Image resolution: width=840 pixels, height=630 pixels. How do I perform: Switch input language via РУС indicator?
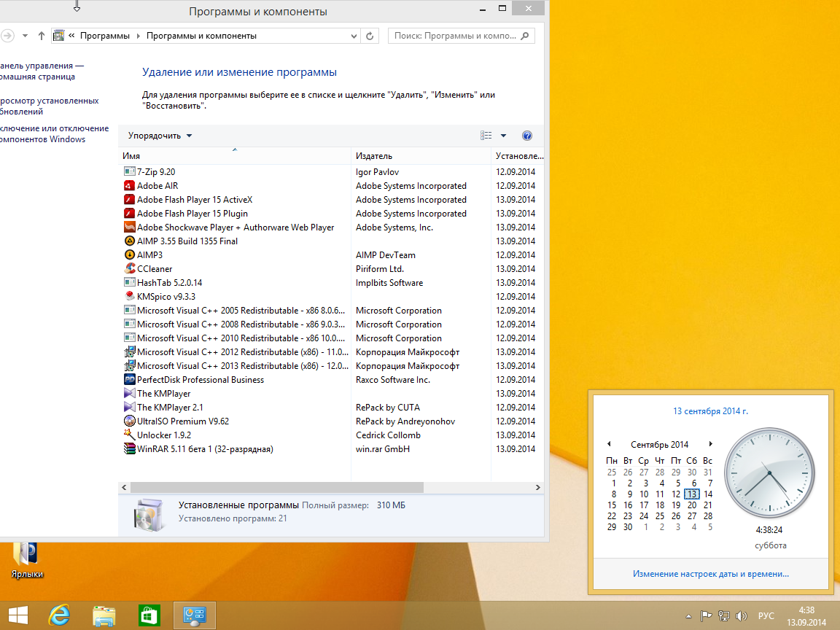click(x=766, y=616)
